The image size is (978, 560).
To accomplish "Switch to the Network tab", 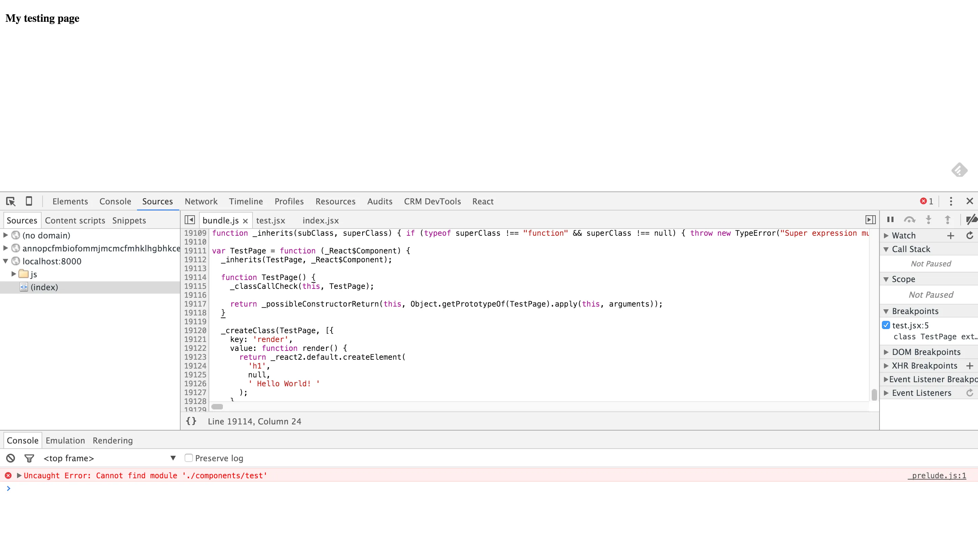I will click(201, 201).
